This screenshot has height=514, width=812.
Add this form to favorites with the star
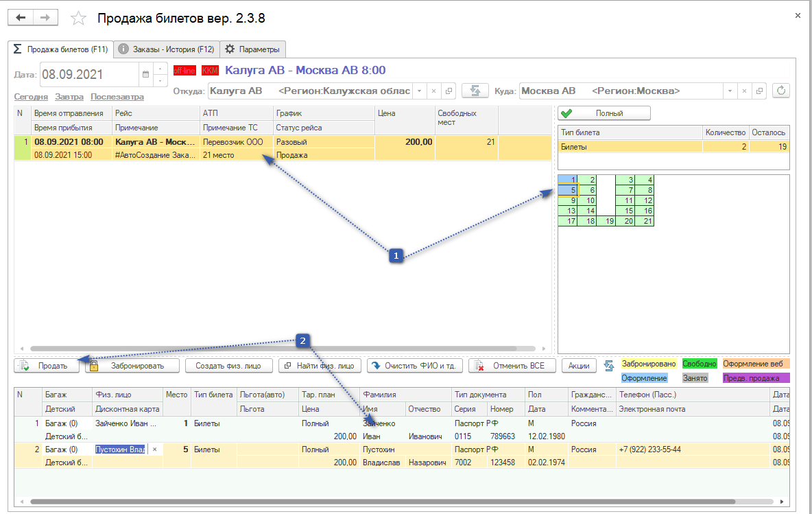click(x=80, y=19)
